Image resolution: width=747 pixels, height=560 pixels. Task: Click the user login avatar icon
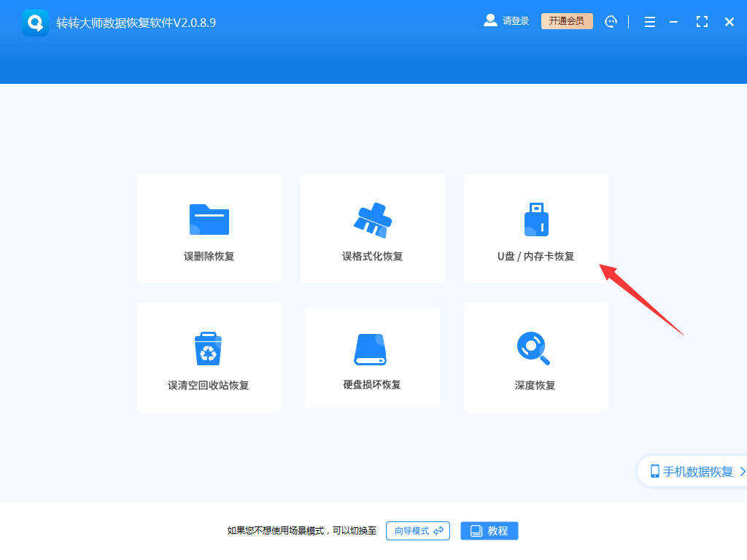490,20
